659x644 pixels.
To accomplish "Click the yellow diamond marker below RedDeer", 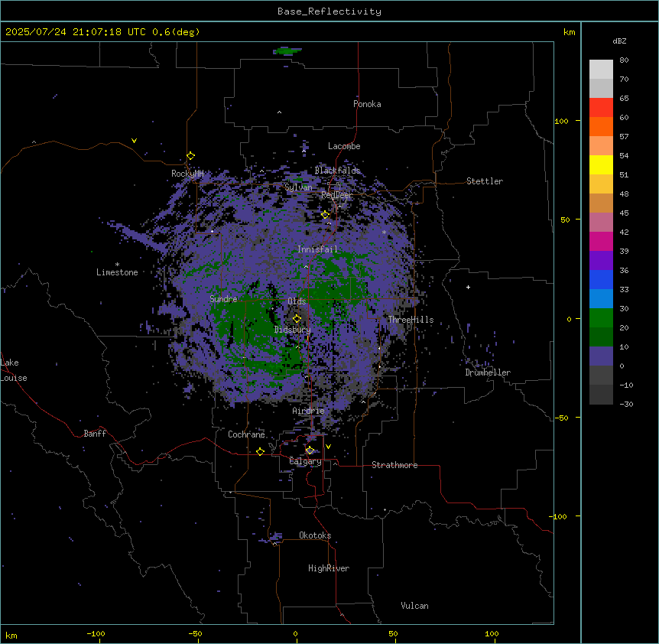I will [325, 215].
